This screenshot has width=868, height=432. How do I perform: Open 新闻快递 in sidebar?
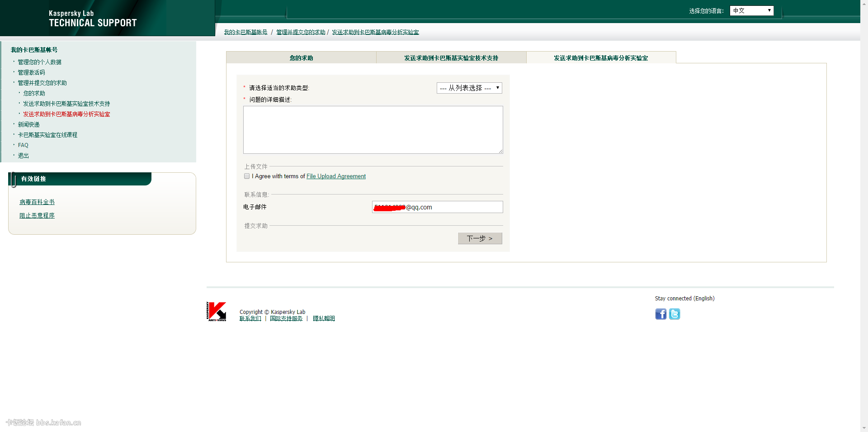tap(28, 124)
